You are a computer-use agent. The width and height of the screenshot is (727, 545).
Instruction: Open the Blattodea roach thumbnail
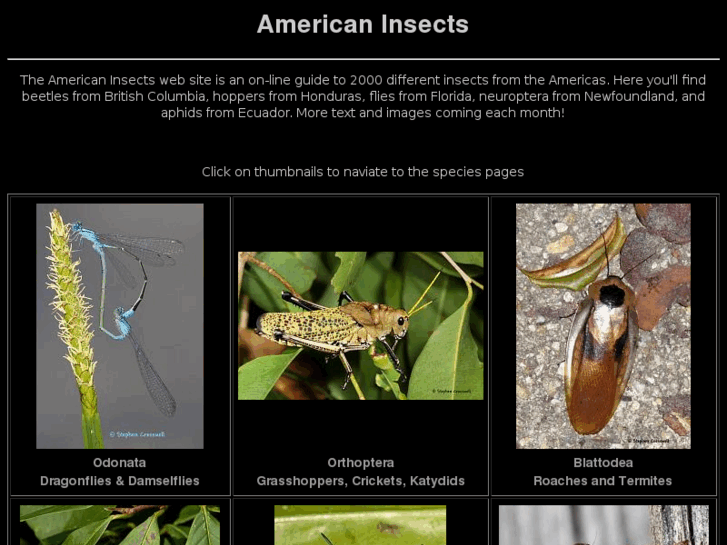[x=603, y=326]
